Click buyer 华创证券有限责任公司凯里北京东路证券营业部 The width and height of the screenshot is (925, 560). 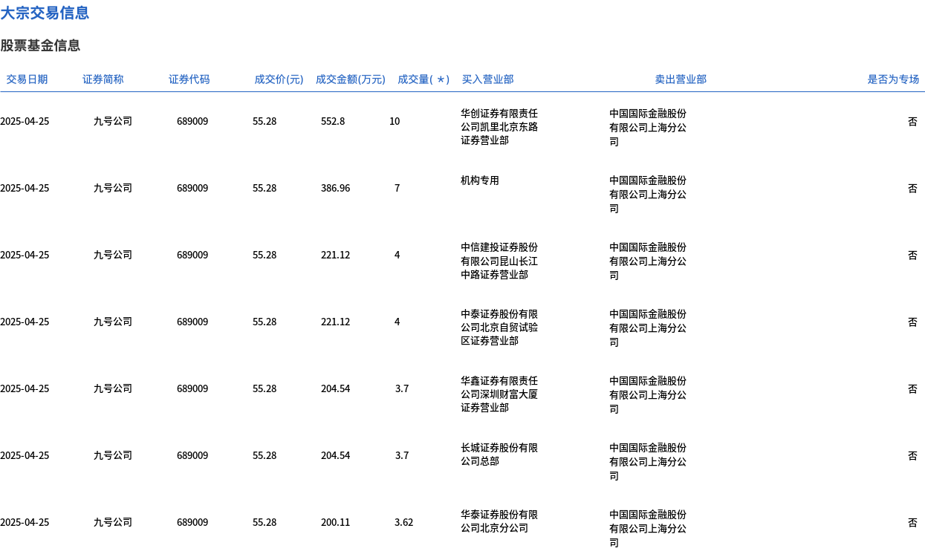(x=499, y=126)
